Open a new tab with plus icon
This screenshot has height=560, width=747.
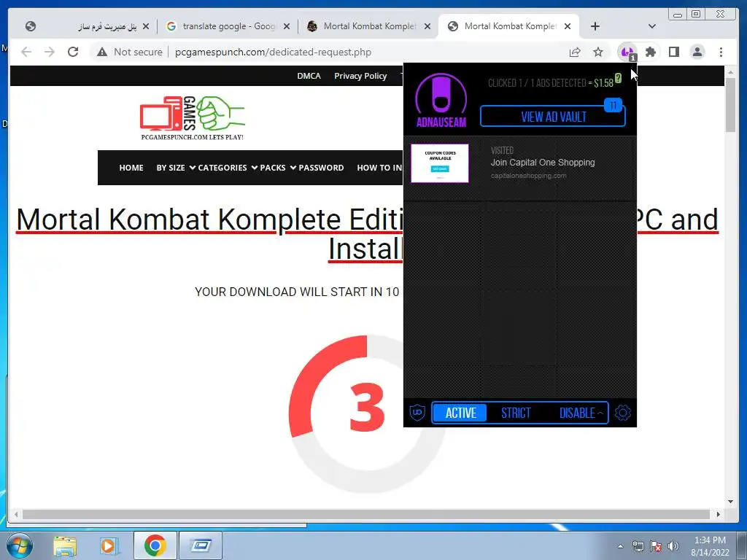tap(595, 26)
